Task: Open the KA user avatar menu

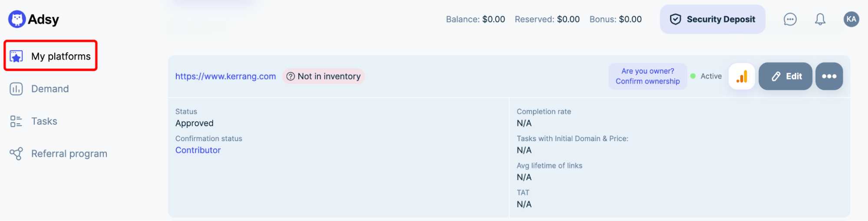Action: point(851,19)
